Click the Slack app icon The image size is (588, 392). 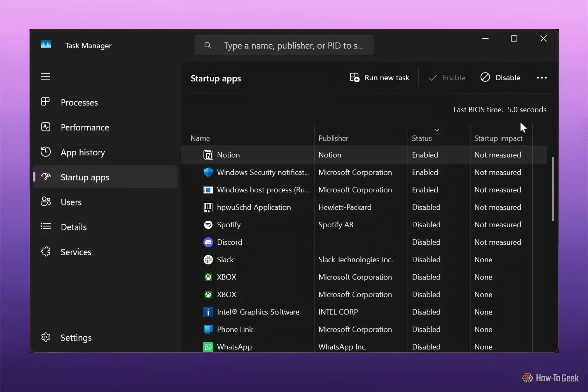[x=208, y=260]
